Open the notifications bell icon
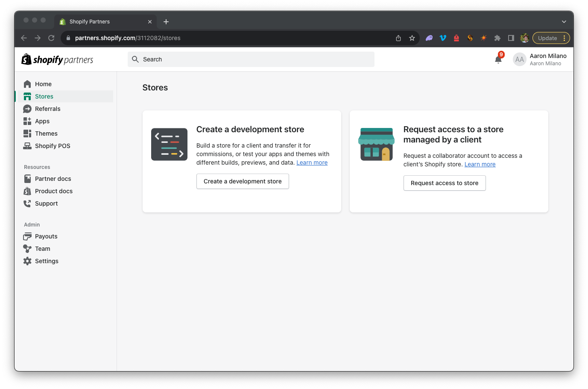The height and width of the screenshot is (389, 588). [498, 60]
